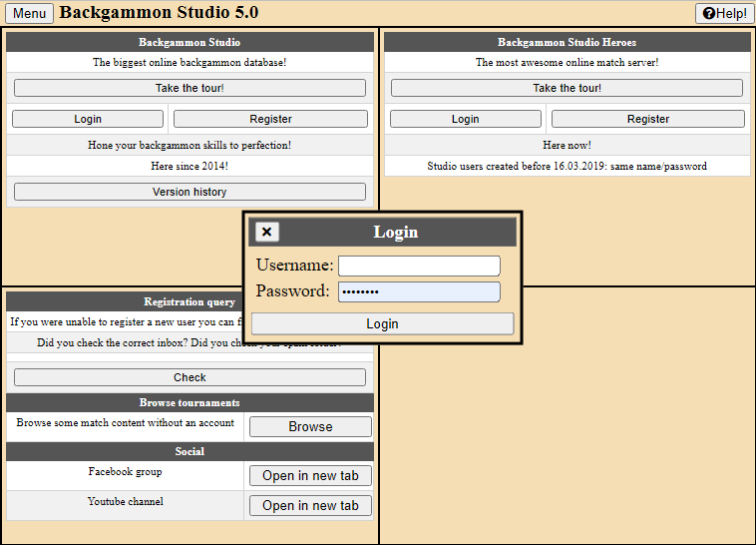756x545 pixels.
Task: Submit the Login dialog button
Action: point(382,323)
